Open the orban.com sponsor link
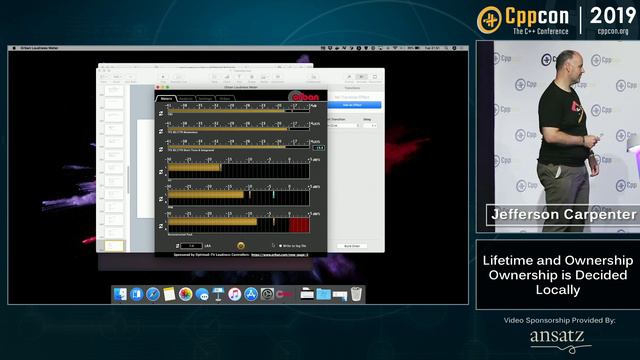The width and height of the screenshot is (640, 360). (x=280, y=255)
